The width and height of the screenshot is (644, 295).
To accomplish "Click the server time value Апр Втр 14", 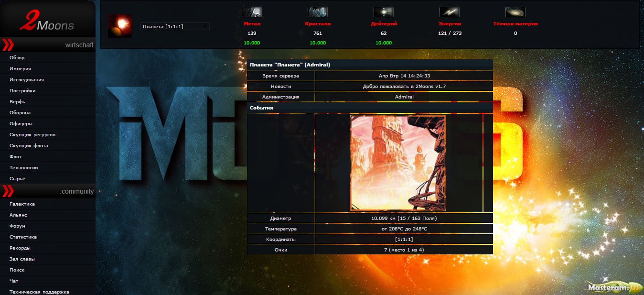I will [x=404, y=76].
